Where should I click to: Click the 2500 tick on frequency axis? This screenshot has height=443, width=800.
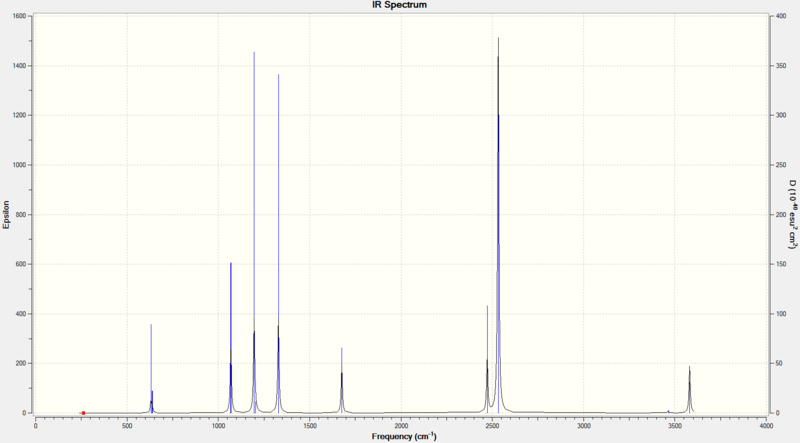point(492,426)
